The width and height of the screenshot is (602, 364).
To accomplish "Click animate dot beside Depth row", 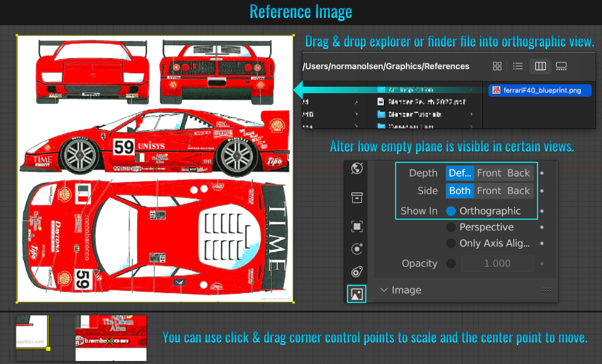I will [542, 173].
